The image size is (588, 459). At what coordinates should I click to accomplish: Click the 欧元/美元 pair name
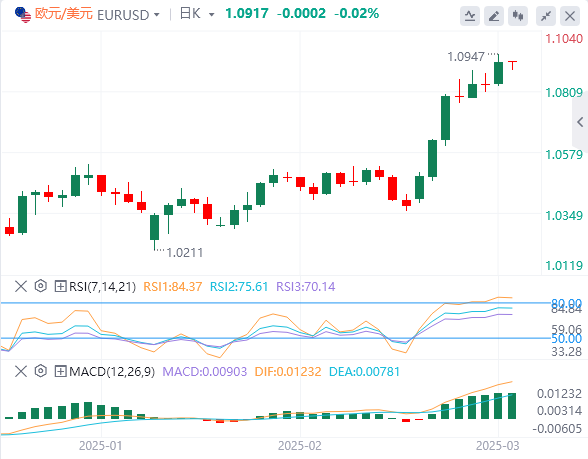(63, 14)
